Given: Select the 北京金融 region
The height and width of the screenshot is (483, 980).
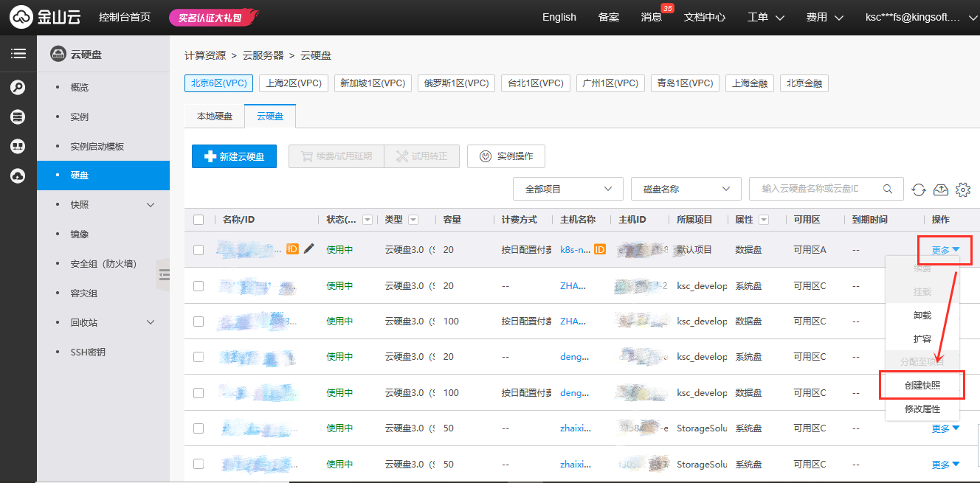Looking at the screenshot, I should [804, 83].
